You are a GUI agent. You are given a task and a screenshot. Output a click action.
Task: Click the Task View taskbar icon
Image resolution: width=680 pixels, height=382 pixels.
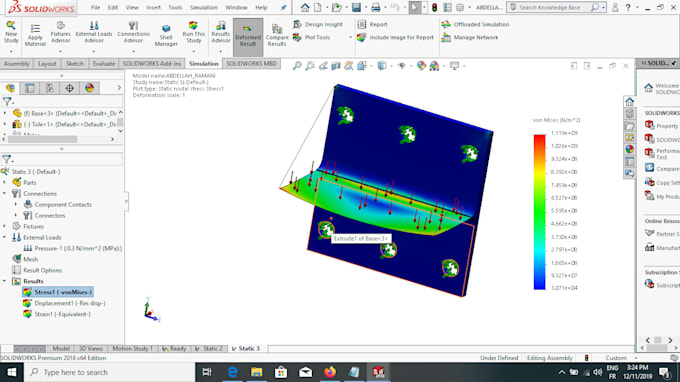[x=207, y=372]
